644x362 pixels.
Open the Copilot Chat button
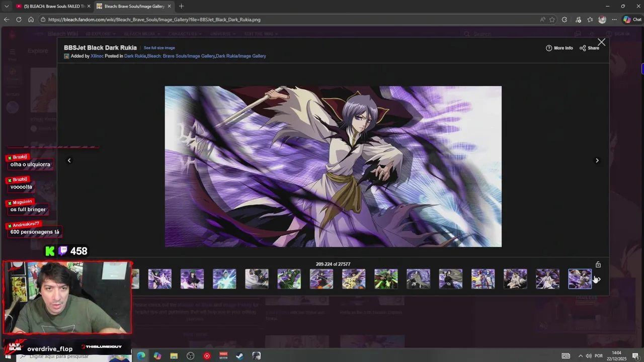tap(632, 20)
